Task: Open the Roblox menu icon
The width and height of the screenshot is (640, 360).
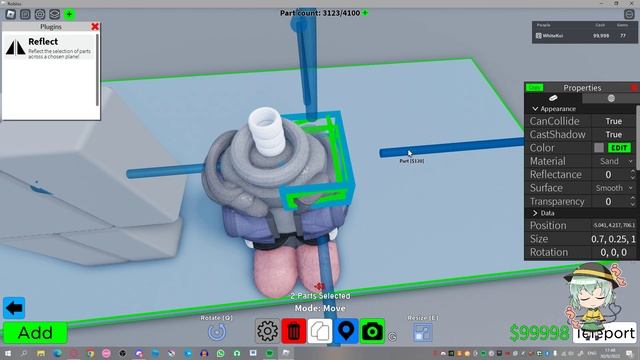Action: (11, 14)
